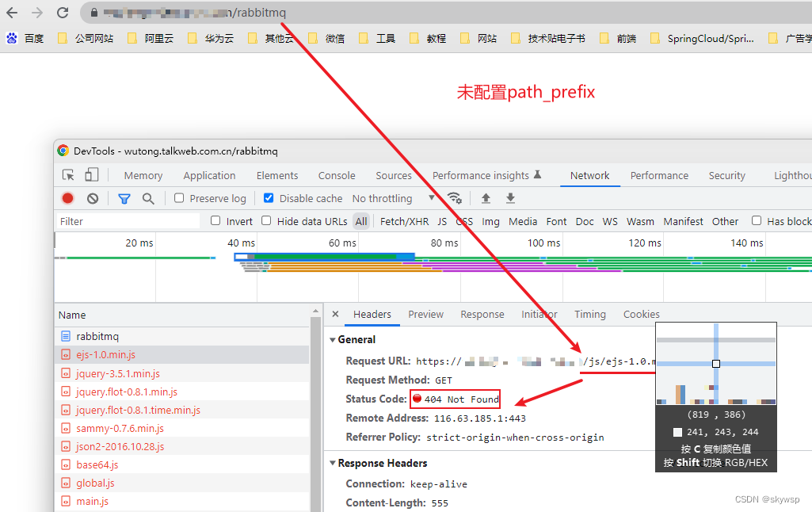Open the network filter icon
The width and height of the screenshot is (812, 512).
pyautogui.click(x=124, y=198)
